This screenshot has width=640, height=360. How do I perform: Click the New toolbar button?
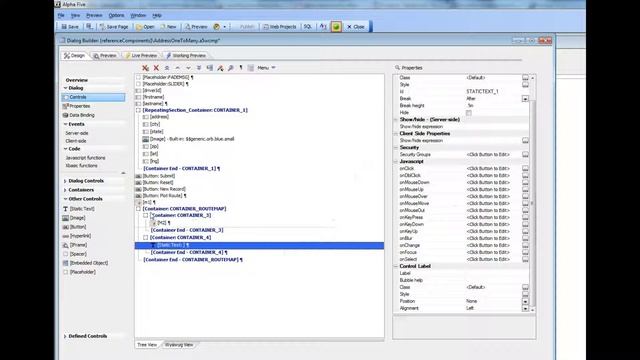[x=168, y=27]
